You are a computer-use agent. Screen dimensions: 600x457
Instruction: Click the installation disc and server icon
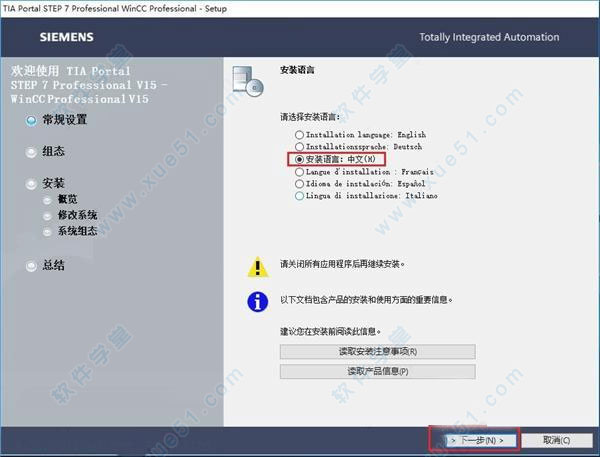point(248,82)
